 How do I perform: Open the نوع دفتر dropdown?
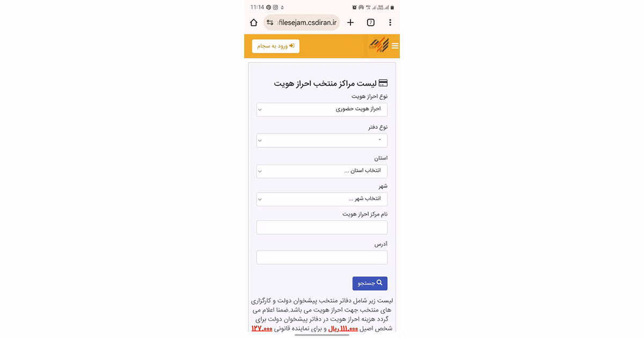pyautogui.click(x=322, y=141)
